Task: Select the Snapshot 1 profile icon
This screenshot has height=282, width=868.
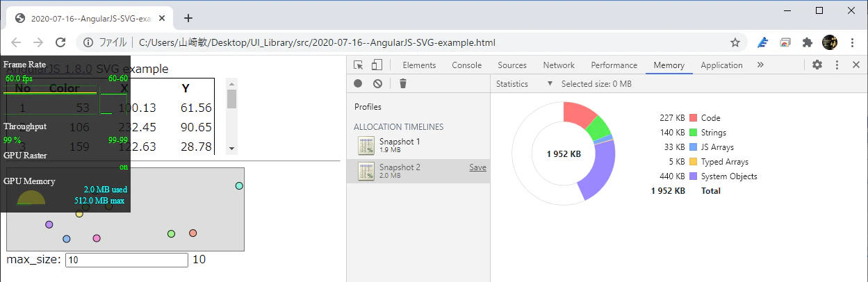Action: [366, 145]
